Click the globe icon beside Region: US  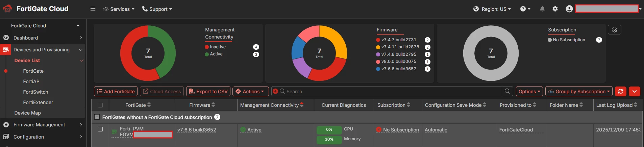pos(476,9)
